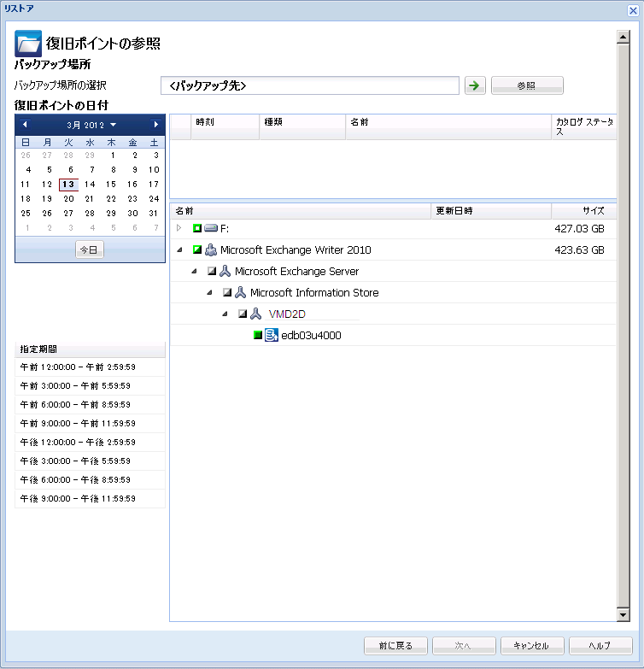The width and height of the screenshot is (644, 669).
Task: Click Microsoft Exchange Writer 2010 label
Action: tap(296, 250)
